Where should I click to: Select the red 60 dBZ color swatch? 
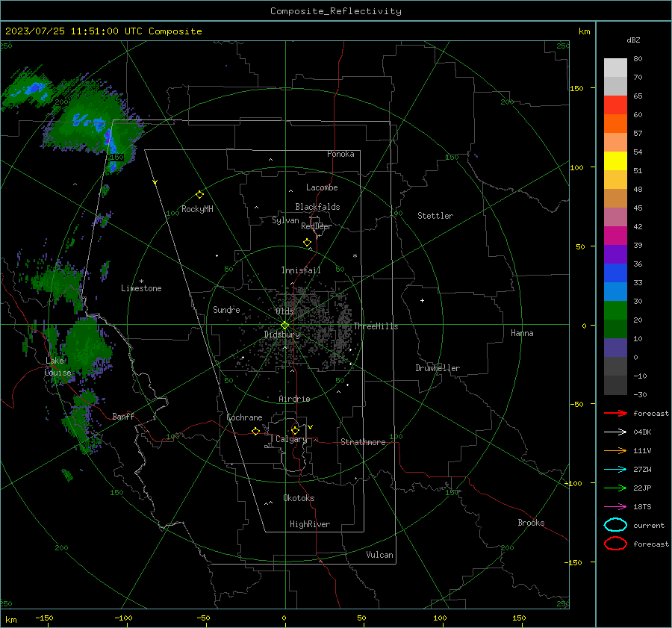615,105
